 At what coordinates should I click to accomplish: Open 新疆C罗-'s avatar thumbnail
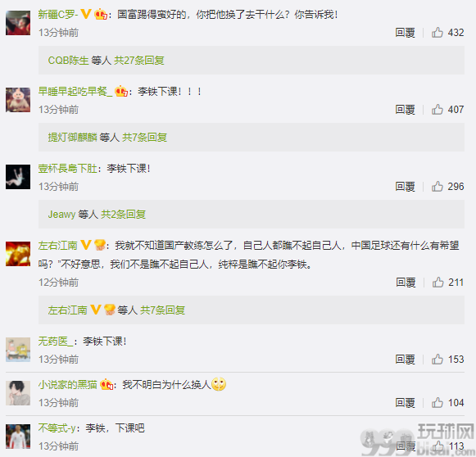click(18, 23)
